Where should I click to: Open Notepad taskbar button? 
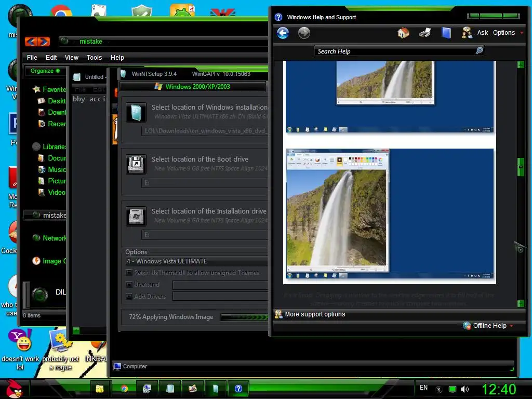pos(170,389)
